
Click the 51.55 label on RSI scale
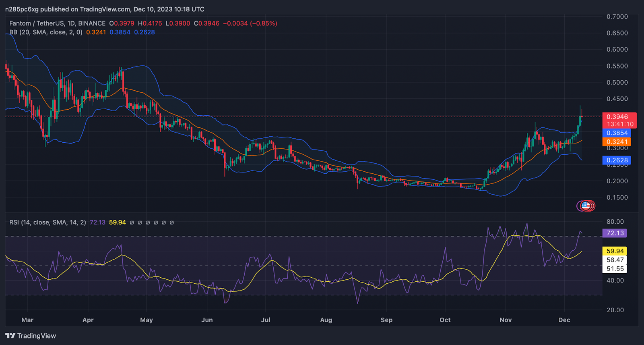(615, 269)
